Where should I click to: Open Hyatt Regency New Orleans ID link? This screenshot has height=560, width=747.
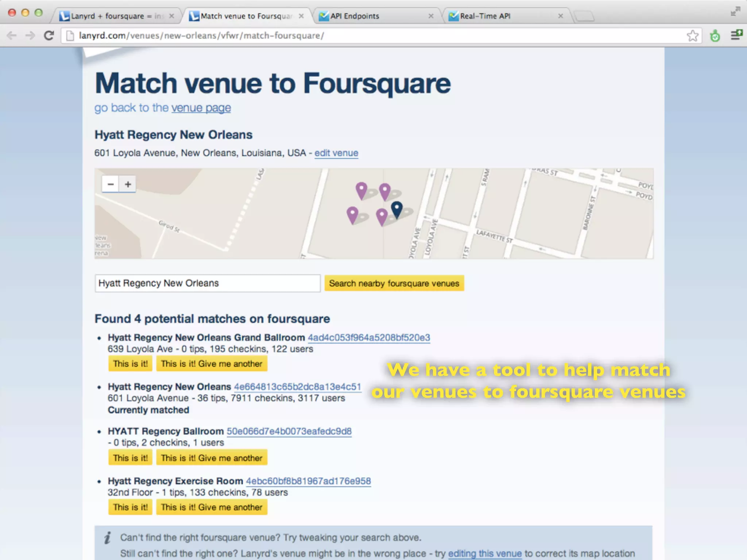pyautogui.click(x=297, y=387)
